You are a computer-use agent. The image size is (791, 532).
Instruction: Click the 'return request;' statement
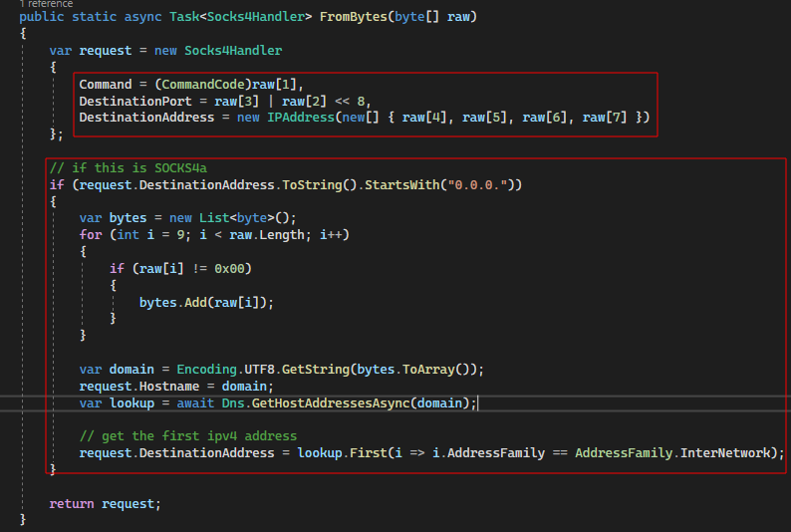pos(105,504)
